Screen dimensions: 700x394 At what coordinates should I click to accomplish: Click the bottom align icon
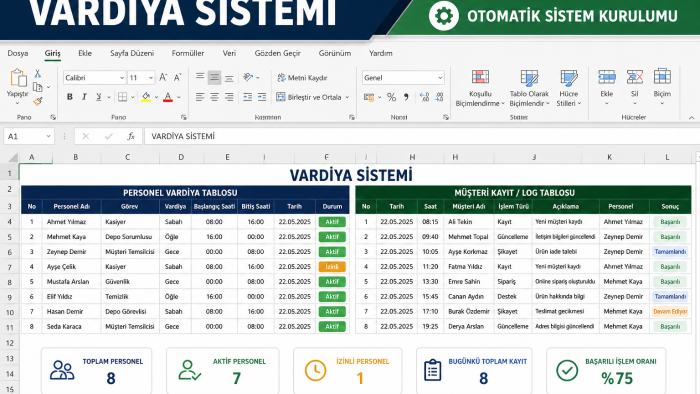click(229, 78)
